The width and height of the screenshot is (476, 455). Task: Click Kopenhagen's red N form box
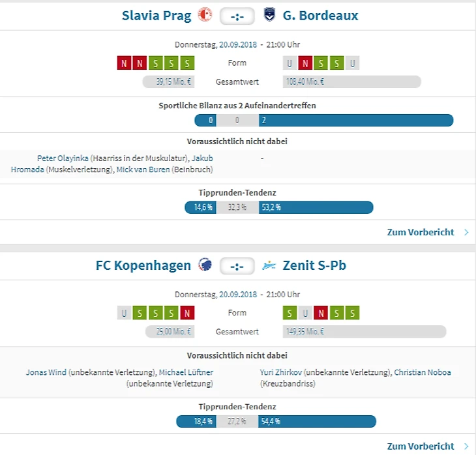[188, 313]
